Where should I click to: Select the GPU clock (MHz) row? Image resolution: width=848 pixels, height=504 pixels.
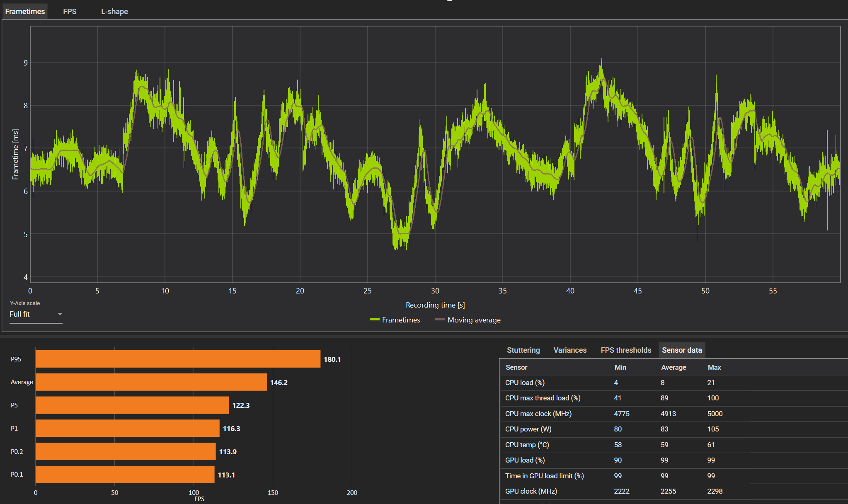coord(531,491)
